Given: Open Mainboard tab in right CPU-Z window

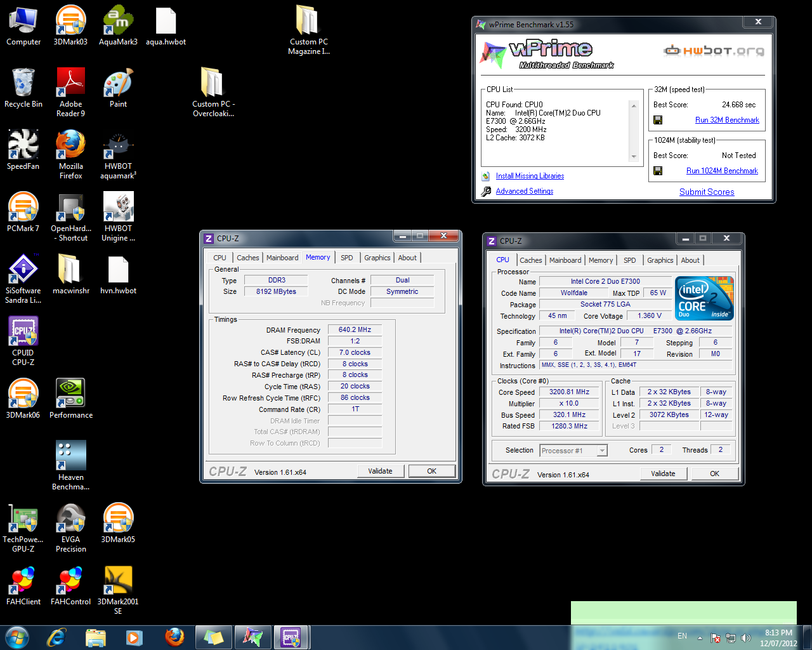Looking at the screenshot, I should (x=565, y=260).
